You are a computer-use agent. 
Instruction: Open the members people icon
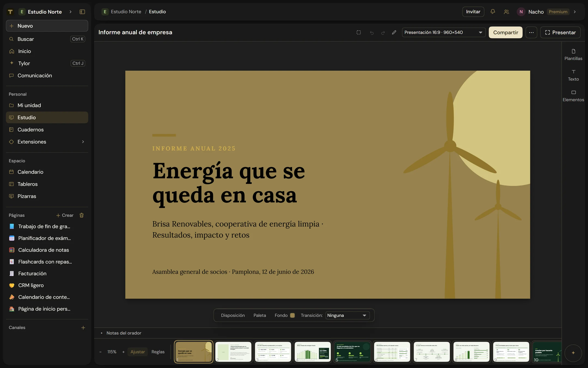[x=506, y=12]
